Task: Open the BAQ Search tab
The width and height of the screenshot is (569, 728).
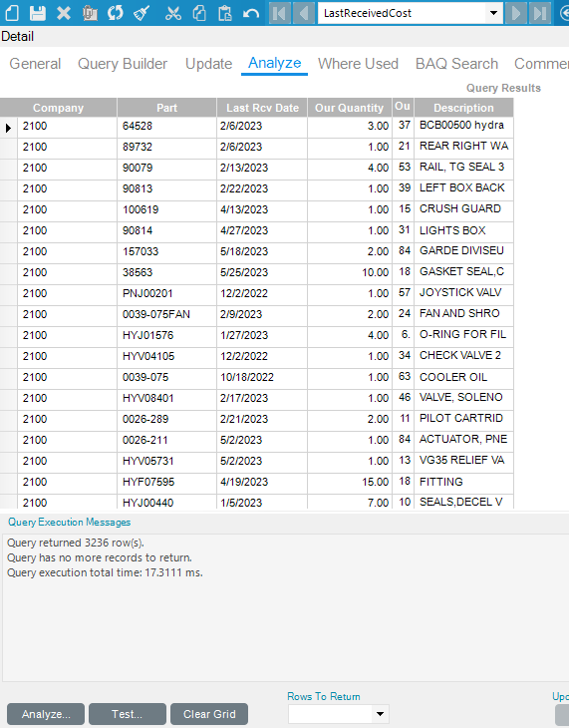Action: [456, 64]
